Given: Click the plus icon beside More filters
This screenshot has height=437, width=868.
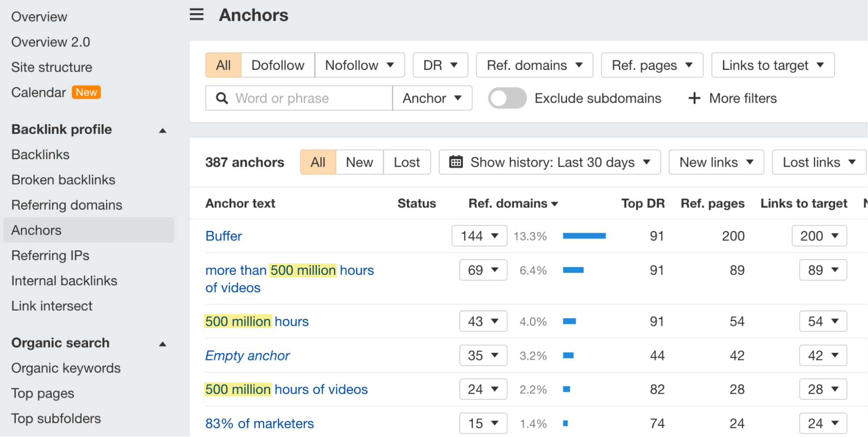Looking at the screenshot, I should click(x=694, y=98).
